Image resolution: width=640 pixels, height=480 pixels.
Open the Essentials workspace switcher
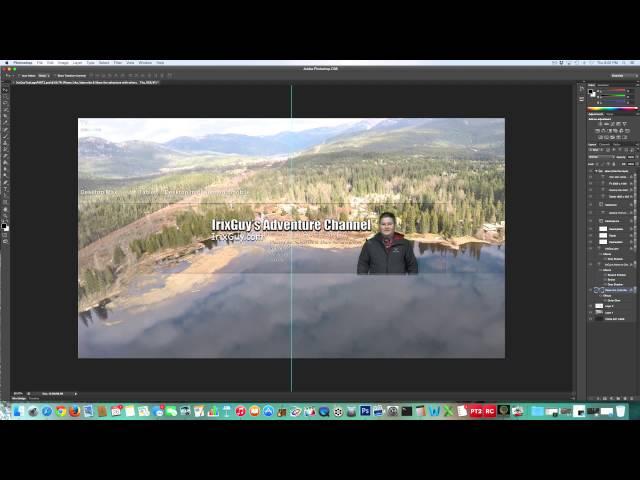tap(624, 76)
